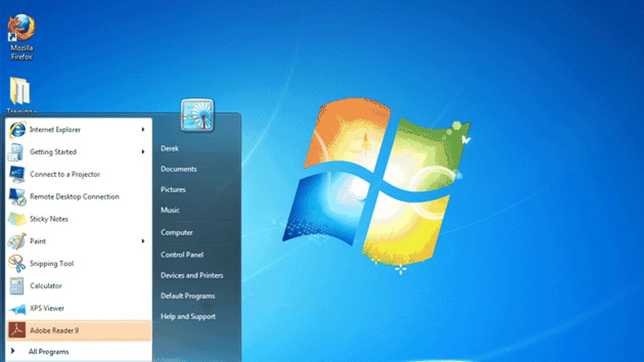Launch Remote Desktop Connection
644x362 pixels.
pos(74,197)
